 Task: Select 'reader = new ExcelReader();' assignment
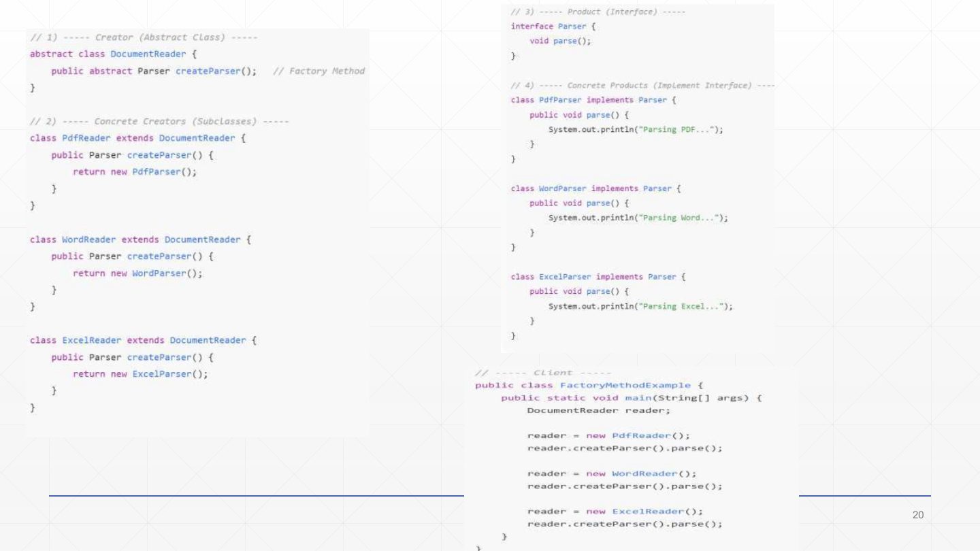point(615,512)
